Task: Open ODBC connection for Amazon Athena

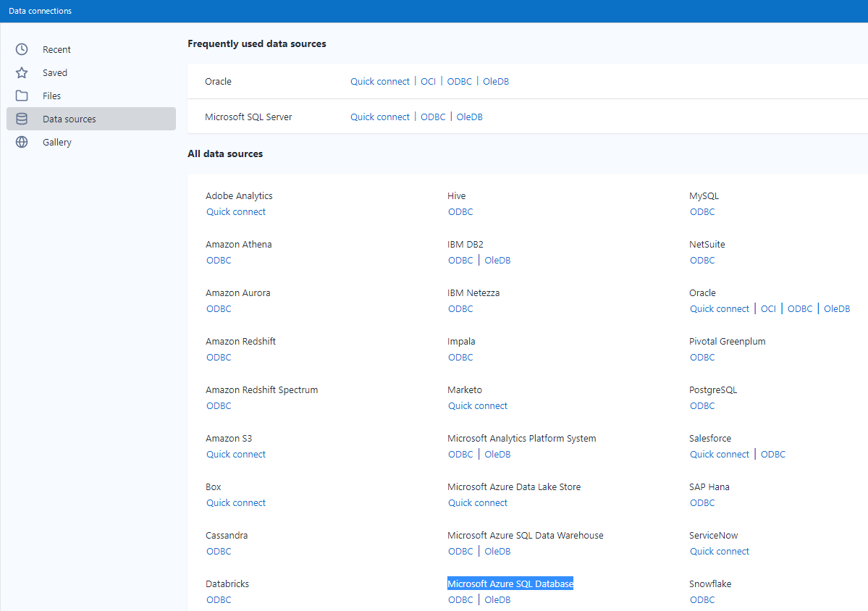Action: pyautogui.click(x=219, y=260)
